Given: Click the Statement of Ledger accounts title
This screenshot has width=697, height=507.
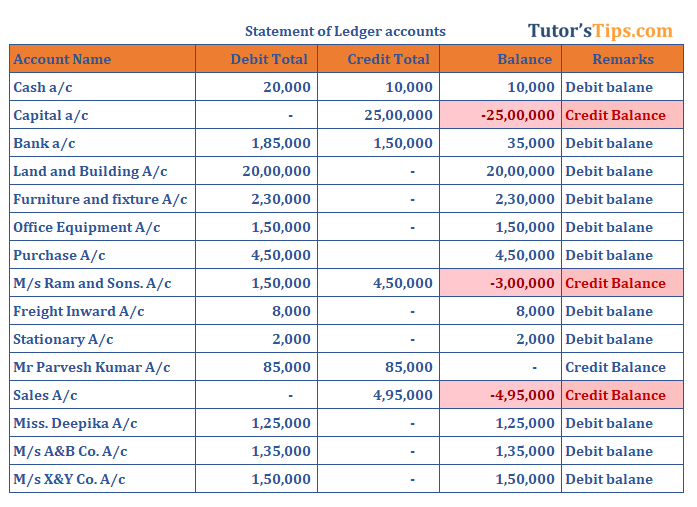Looking at the screenshot, I should pyautogui.click(x=345, y=31).
